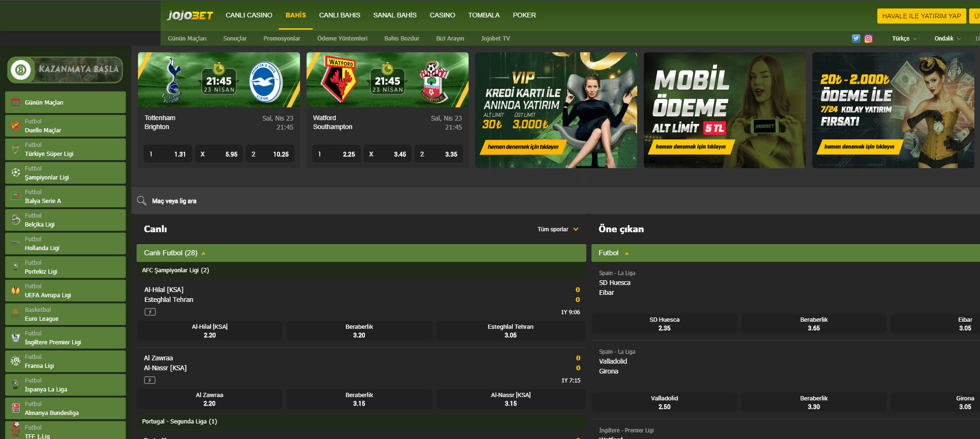
Task: Open the Twitter social icon
Action: [856, 39]
